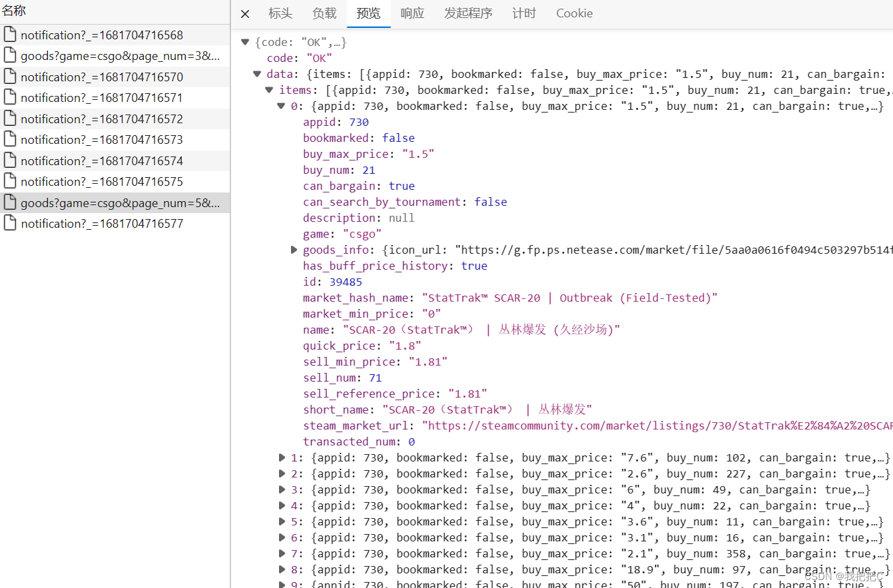The image size is (893, 588).
Task: Select request notification?_=1681704716570
Action: pos(115,77)
